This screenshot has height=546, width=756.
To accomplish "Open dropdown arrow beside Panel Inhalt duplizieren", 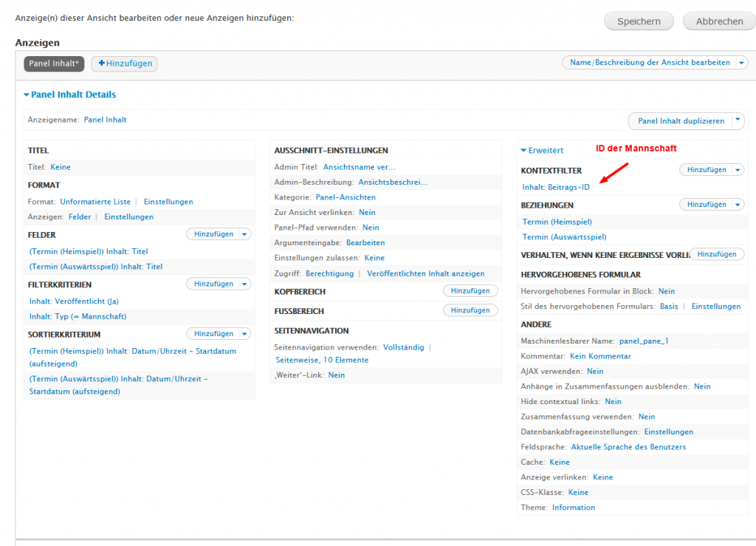I will [738, 120].
